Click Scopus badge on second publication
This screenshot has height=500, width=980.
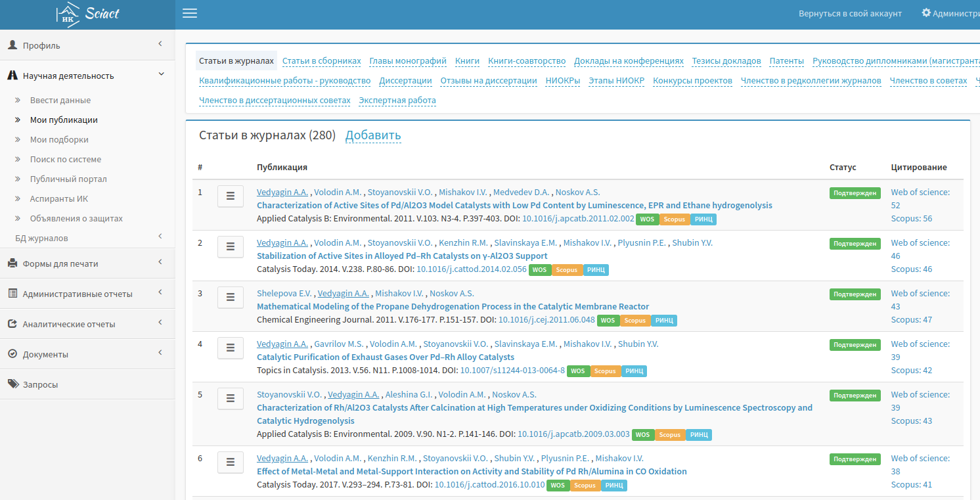567,270
